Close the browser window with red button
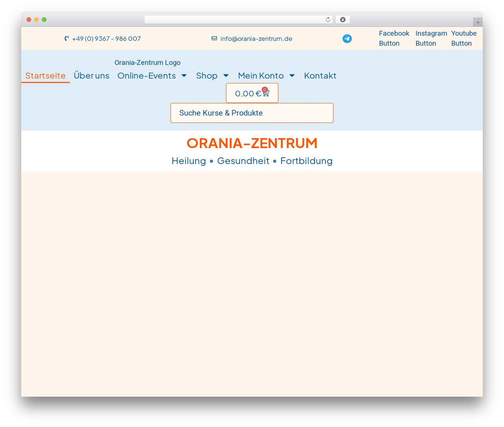This screenshot has height=427, width=504. (x=29, y=20)
